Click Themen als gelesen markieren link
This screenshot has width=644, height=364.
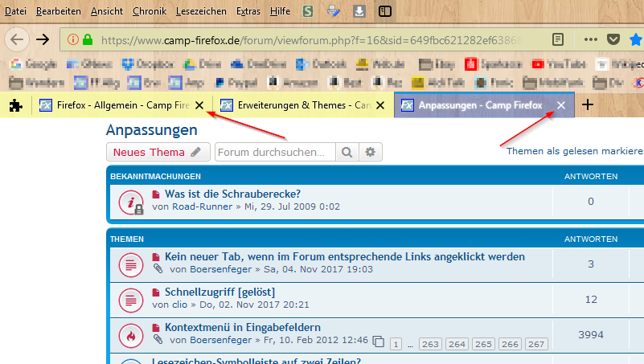coord(575,151)
